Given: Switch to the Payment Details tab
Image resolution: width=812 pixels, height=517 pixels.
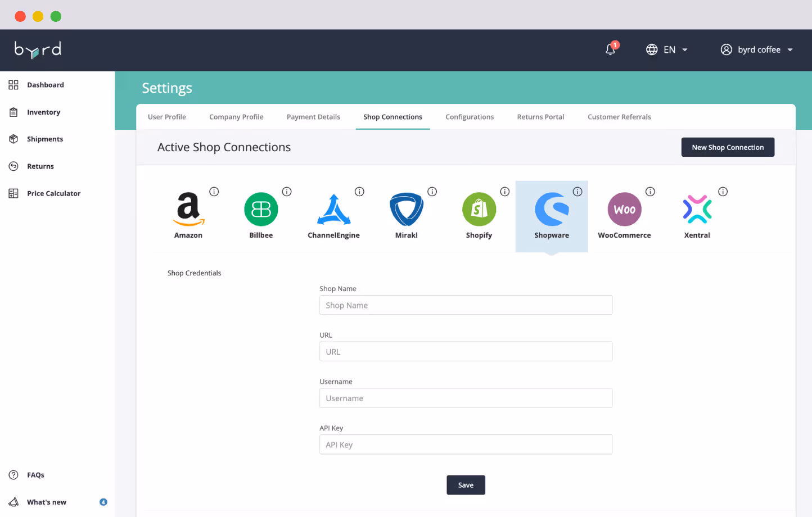Looking at the screenshot, I should pyautogui.click(x=313, y=116).
